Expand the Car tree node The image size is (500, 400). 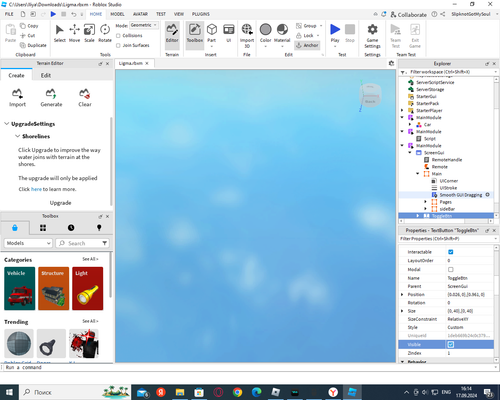(x=410, y=124)
